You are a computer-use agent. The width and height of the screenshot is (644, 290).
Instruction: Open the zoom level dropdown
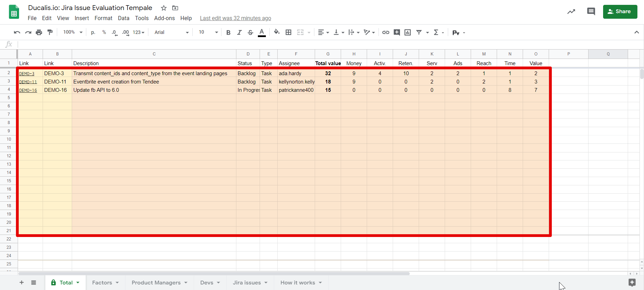point(73,32)
